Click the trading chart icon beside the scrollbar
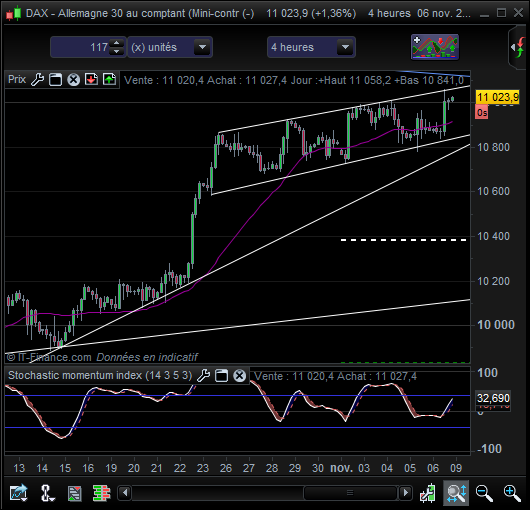This screenshot has height=510, width=530. [428, 493]
